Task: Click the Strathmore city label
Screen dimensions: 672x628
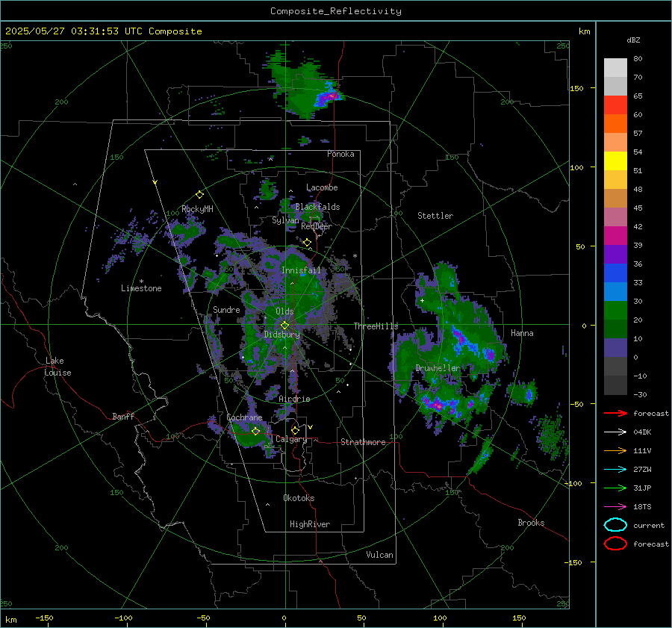Action: click(x=363, y=442)
